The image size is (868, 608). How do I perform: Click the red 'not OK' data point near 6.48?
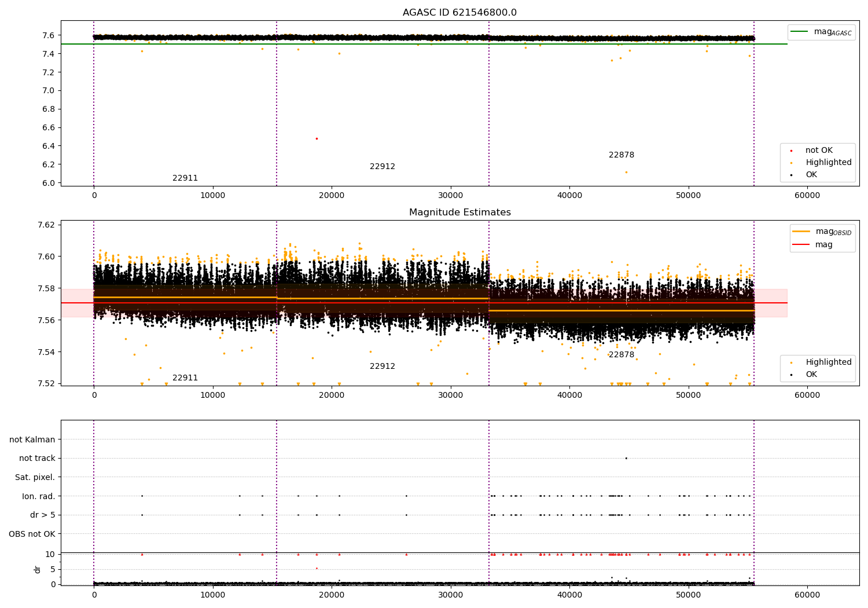(x=317, y=138)
